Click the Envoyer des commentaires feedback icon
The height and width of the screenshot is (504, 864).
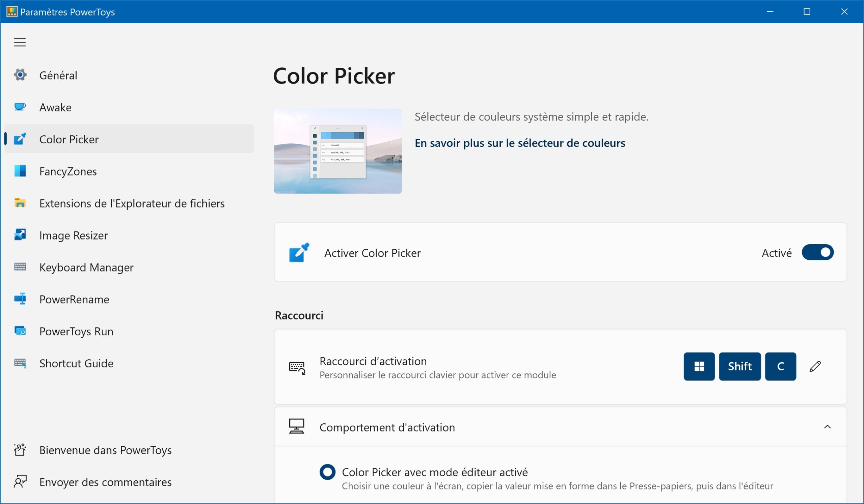(x=20, y=482)
